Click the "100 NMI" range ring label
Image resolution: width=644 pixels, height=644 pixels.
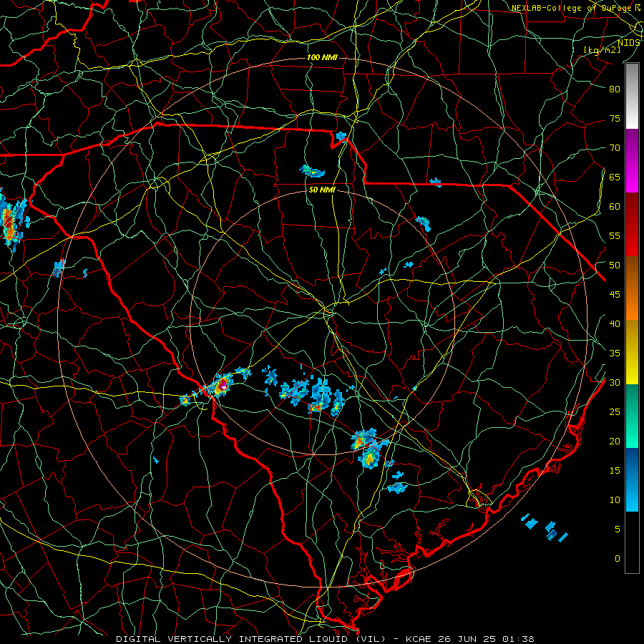tap(322, 57)
